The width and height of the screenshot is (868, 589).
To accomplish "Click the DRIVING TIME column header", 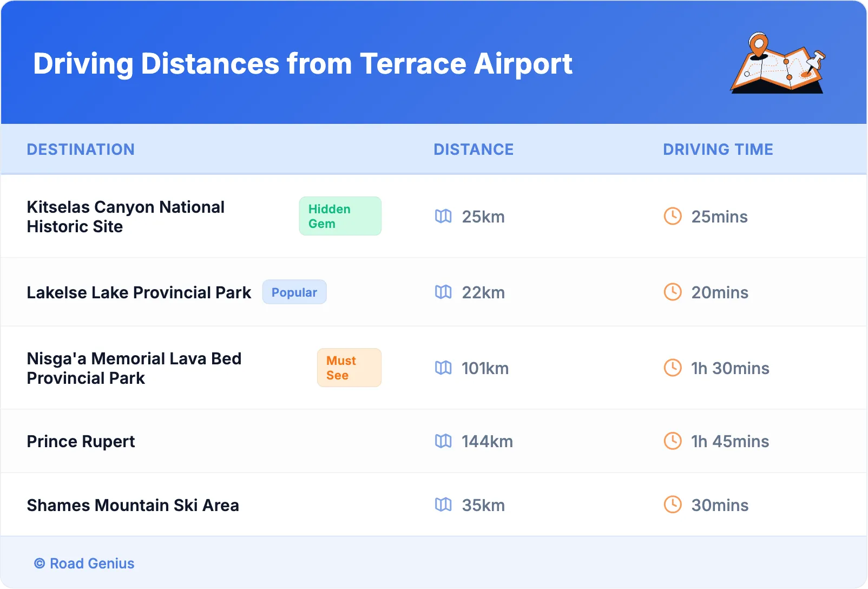I will (x=718, y=149).
